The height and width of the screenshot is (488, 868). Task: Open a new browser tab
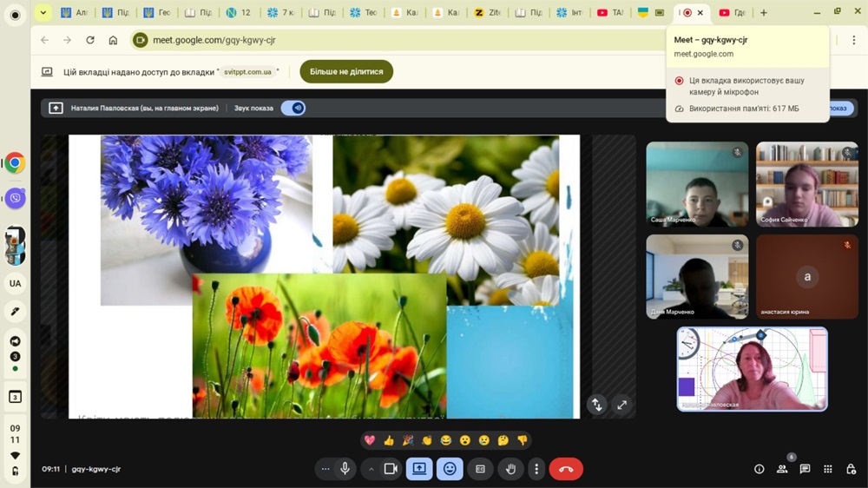tap(763, 13)
